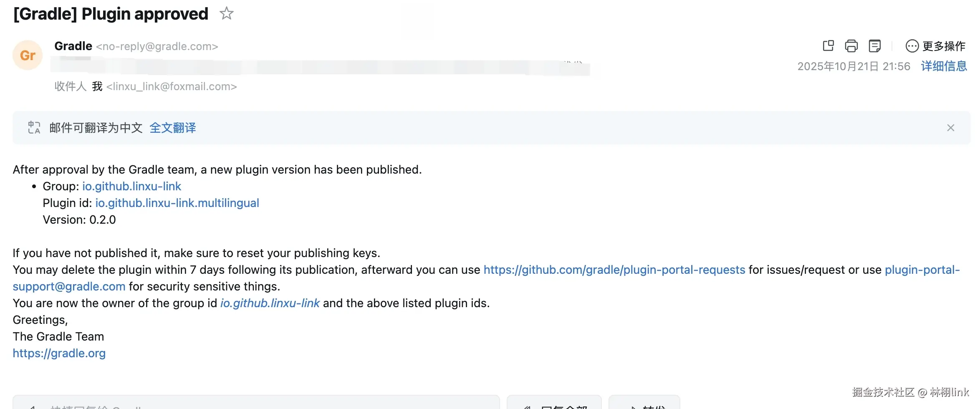Star the Gradle Plugin approved email
Screen dimensions: 980x409
tap(227, 14)
